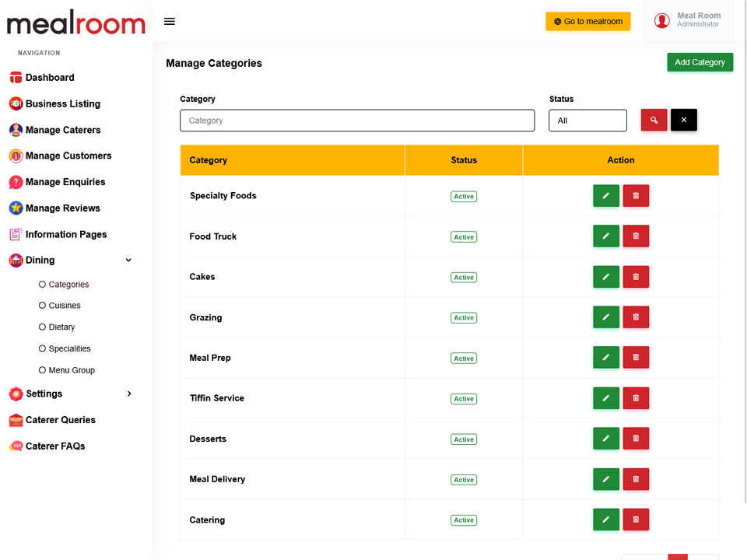Delete the Meal Prep category
This screenshot has width=747, height=560.
pos(636,358)
